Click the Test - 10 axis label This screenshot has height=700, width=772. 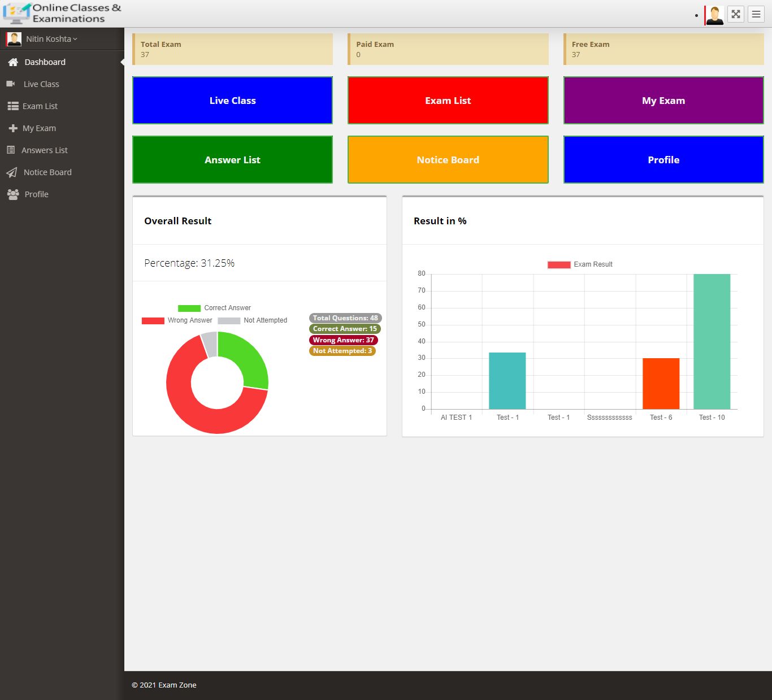tap(712, 418)
